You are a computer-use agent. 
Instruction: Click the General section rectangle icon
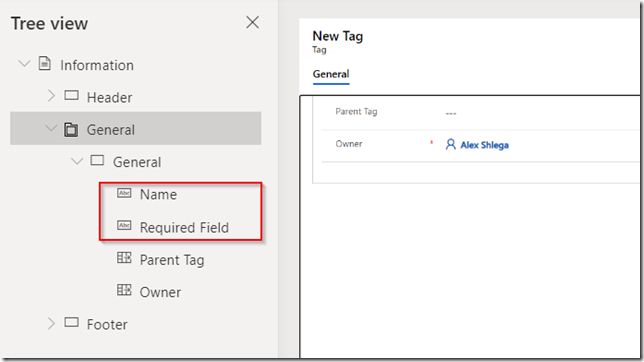(97, 160)
